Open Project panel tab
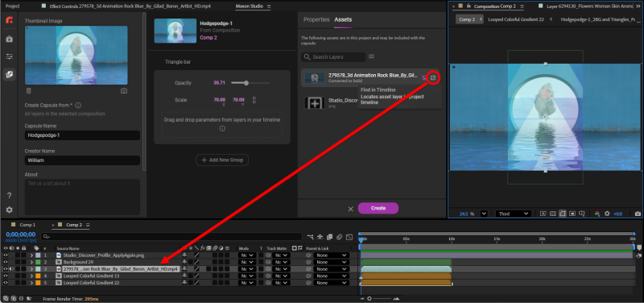 click(x=12, y=6)
